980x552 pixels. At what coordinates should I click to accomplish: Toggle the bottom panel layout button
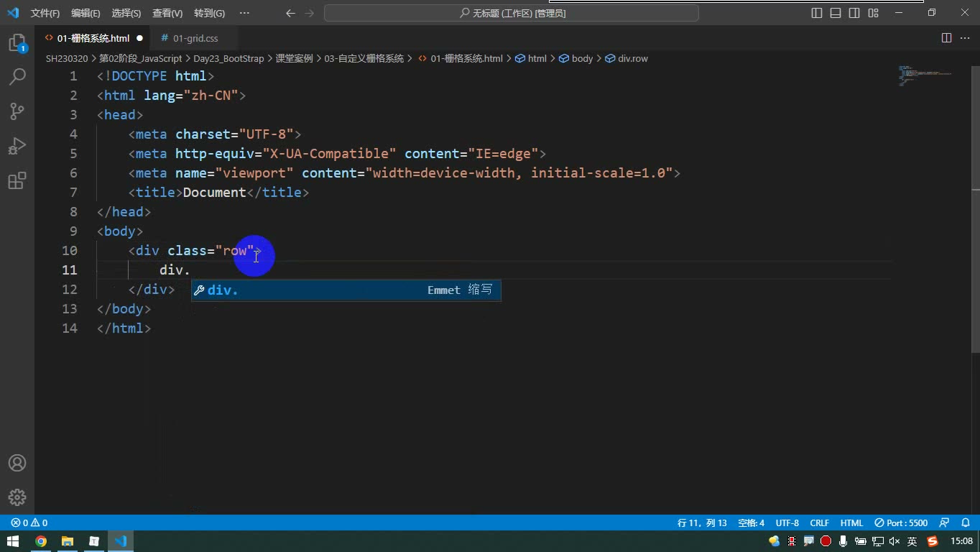pos(836,13)
